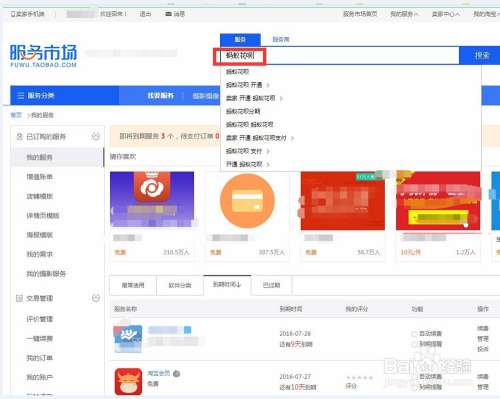The image size is (500, 399).
Task: Open the red banner card priced 10元/月
Action: click(438, 201)
